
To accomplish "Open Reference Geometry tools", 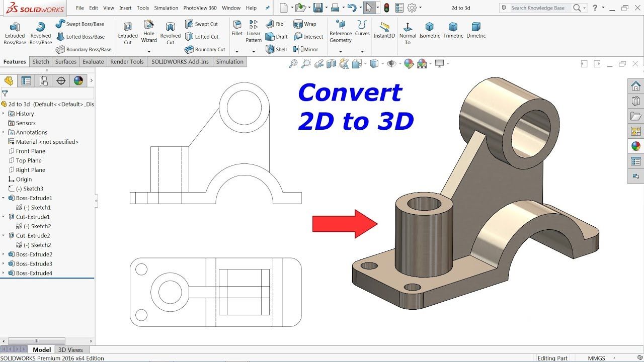I will click(x=341, y=32).
